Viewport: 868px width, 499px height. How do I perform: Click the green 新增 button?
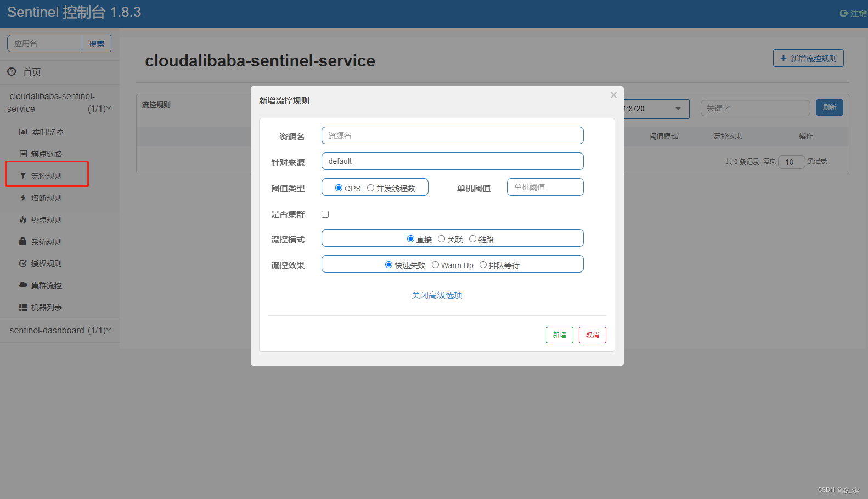click(560, 335)
